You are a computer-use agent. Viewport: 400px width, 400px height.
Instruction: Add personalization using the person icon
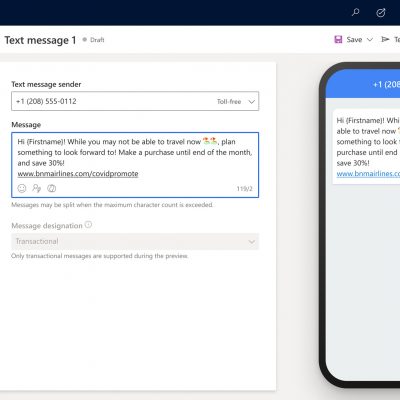click(36, 188)
